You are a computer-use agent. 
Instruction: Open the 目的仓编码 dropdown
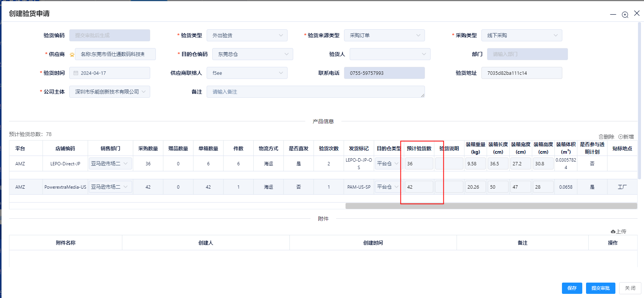(x=253, y=54)
